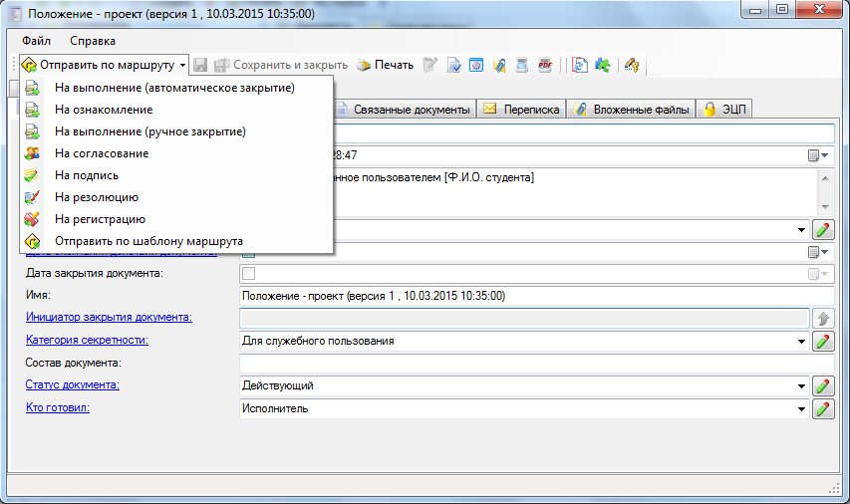Click green pencil next to Категория секретности
850x504 pixels.
(x=823, y=342)
